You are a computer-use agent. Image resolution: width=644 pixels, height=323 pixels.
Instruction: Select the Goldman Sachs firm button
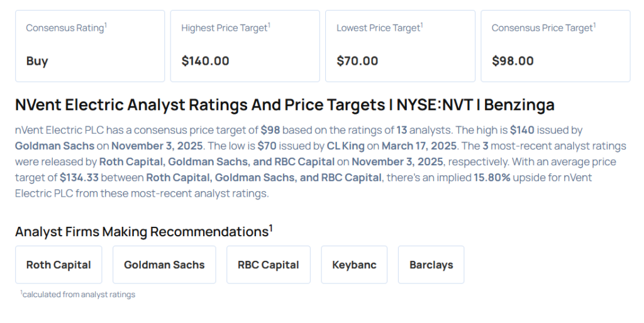[x=164, y=265]
